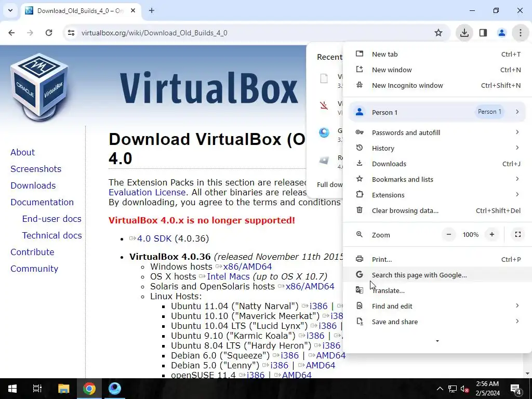This screenshot has width=532, height=399.
Task: Go to Downloads sidebar link
Action: [33, 185]
